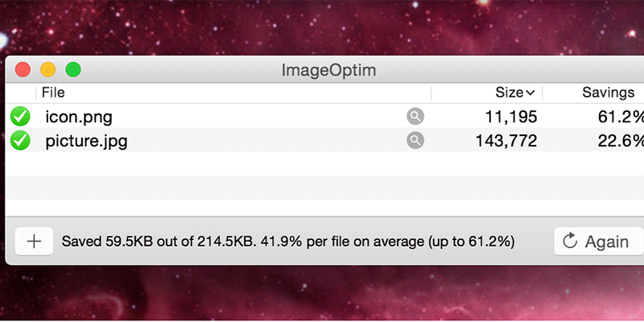
Task: Click the green checkmark next to picture.jpg
Action: (20, 140)
